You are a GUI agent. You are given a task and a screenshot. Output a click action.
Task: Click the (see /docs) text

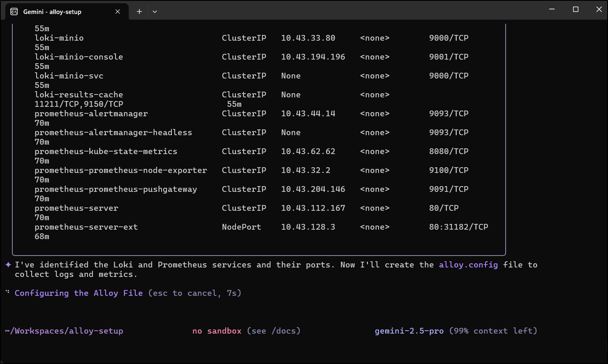pyautogui.click(x=274, y=331)
